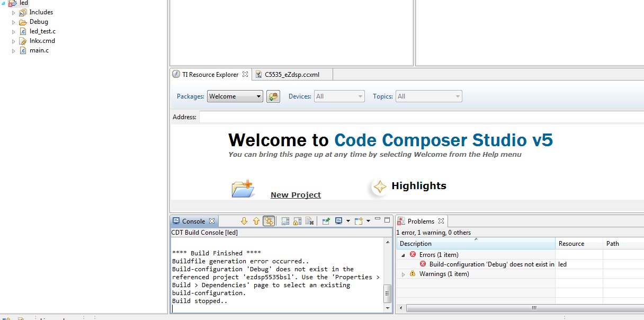Image resolution: width=644 pixels, height=320 pixels.
Task: Maximize the Console panel
Action: (387, 219)
